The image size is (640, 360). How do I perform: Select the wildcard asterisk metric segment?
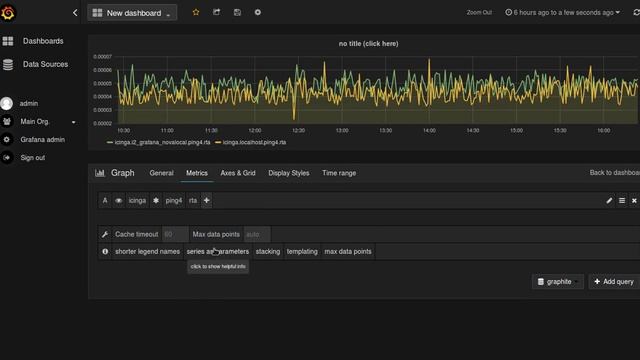[x=156, y=200]
